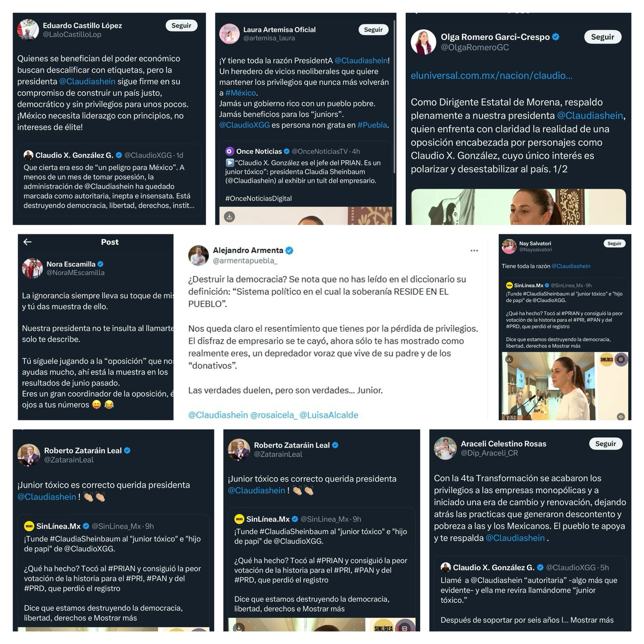The height and width of the screenshot is (644, 644).
Task: Click the download icon on Once Noticias video
Action: (x=229, y=217)
